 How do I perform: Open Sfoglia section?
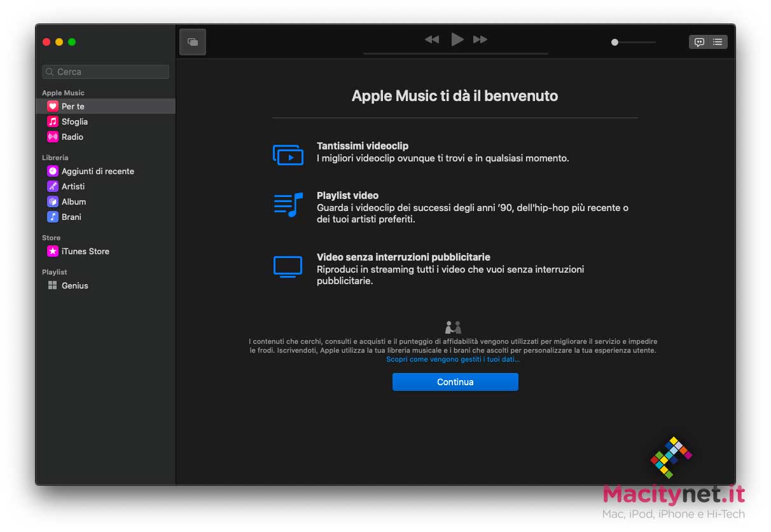click(106, 121)
